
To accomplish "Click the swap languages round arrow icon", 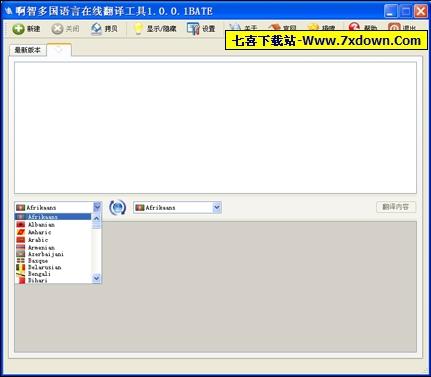I will coord(117,208).
